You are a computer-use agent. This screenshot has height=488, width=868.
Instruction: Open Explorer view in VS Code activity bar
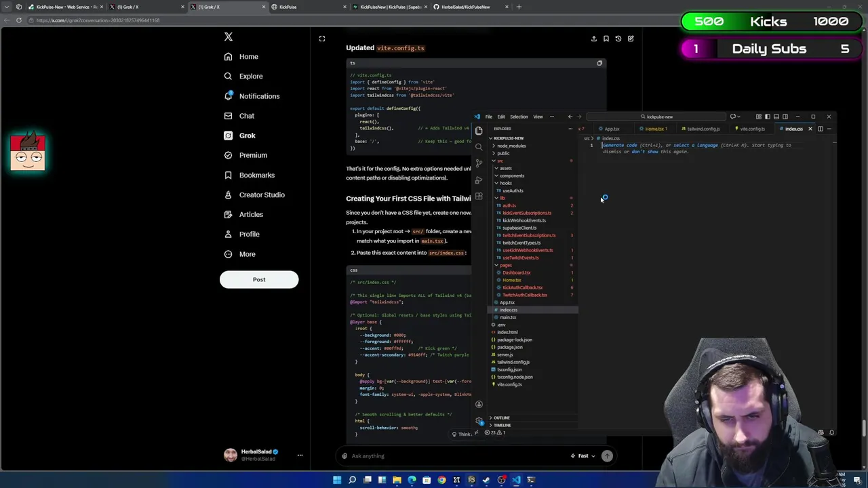pyautogui.click(x=479, y=130)
